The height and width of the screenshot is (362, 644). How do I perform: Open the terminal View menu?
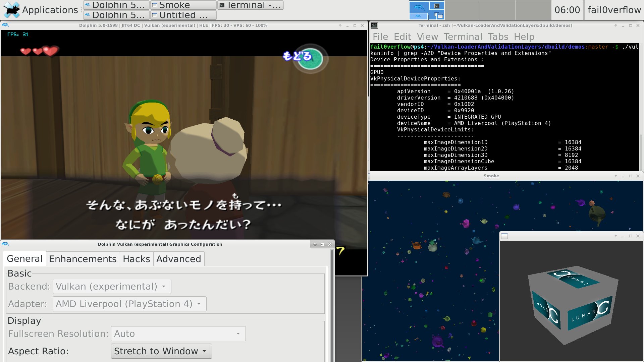(427, 37)
